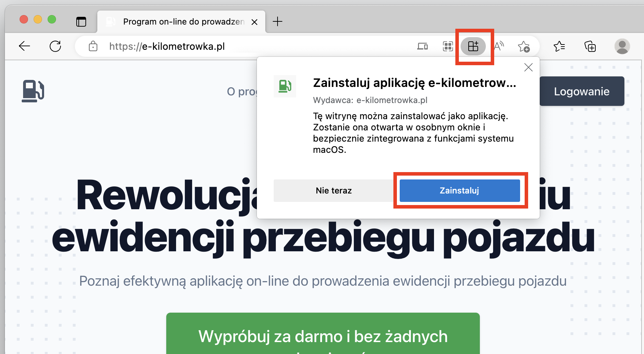
Task: Click the site lock security icon
Action: click(x=93, y=46)
